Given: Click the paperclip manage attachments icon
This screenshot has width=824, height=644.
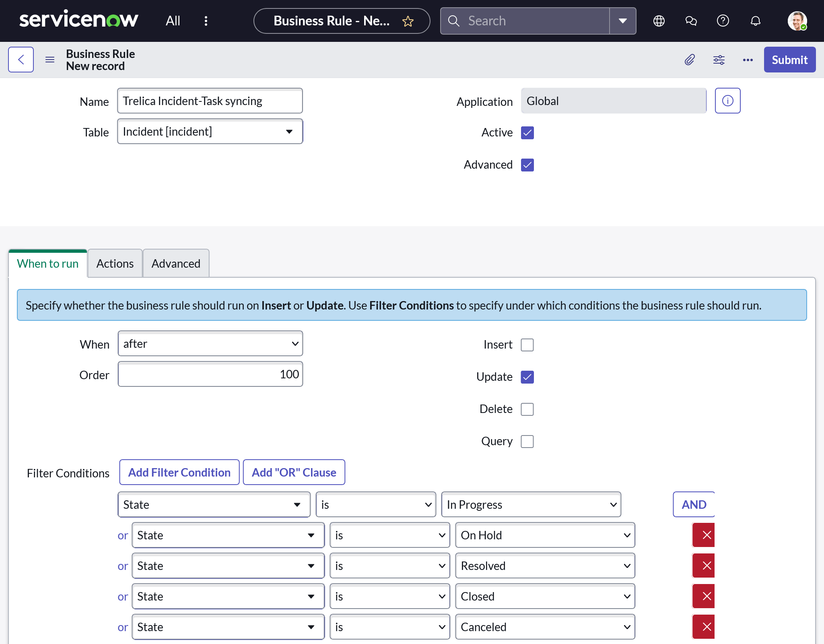Looking at the screenshot, I should [690, 60].
